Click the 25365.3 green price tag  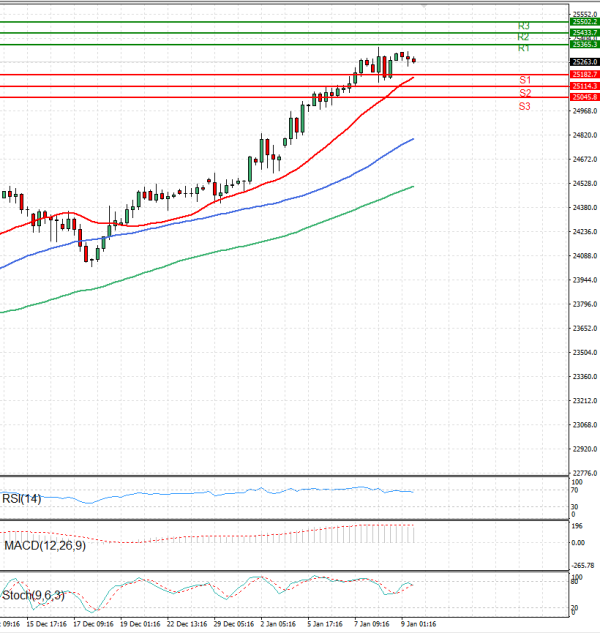(x=583, y=44)
